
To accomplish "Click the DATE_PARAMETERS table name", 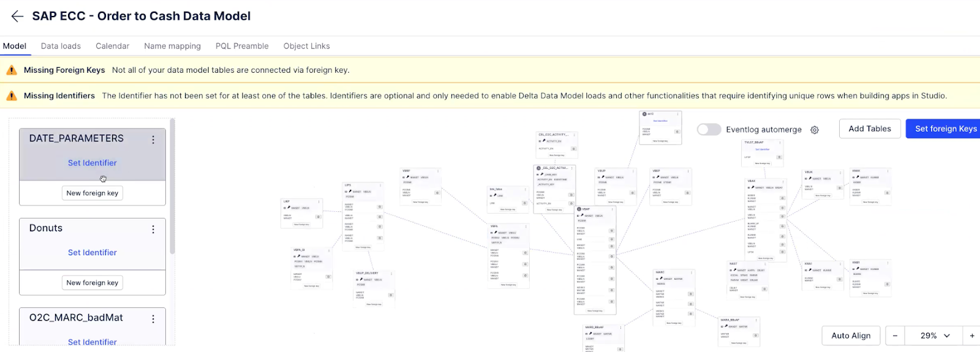I will tap(77, 138).
